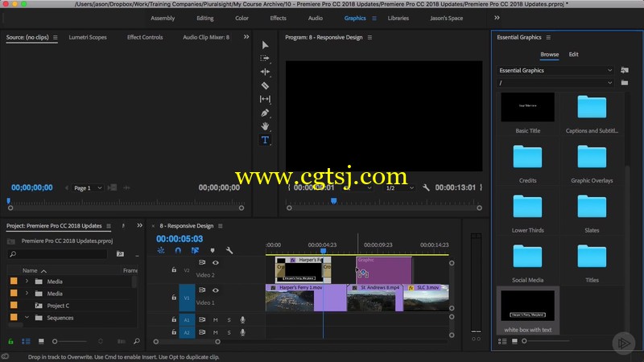Open the Lumetri Scopes tab

click(88, 37)
